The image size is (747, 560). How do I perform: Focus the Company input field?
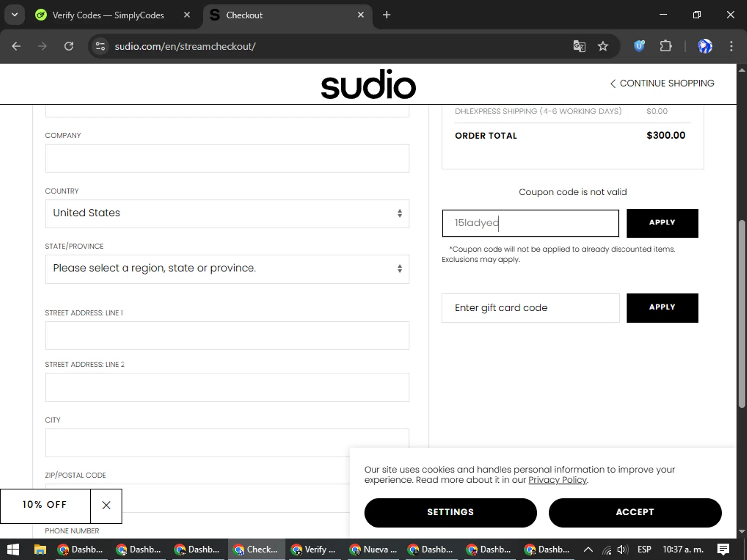point(227,159)
